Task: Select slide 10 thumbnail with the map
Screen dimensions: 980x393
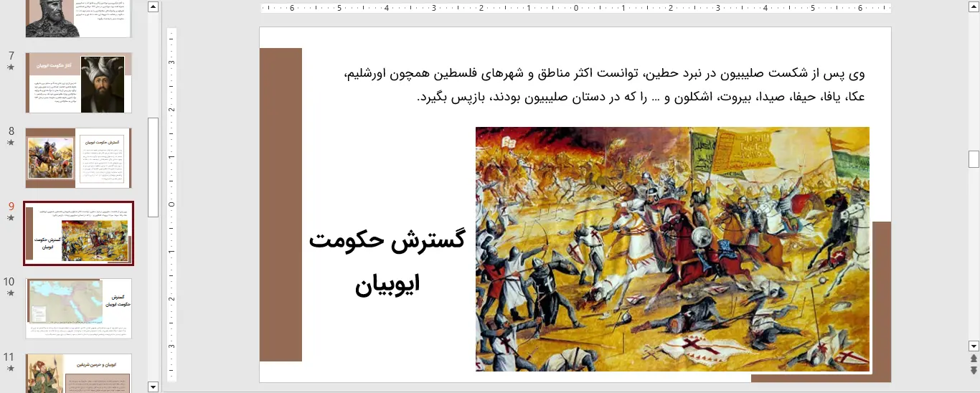Action: point(79,308)
